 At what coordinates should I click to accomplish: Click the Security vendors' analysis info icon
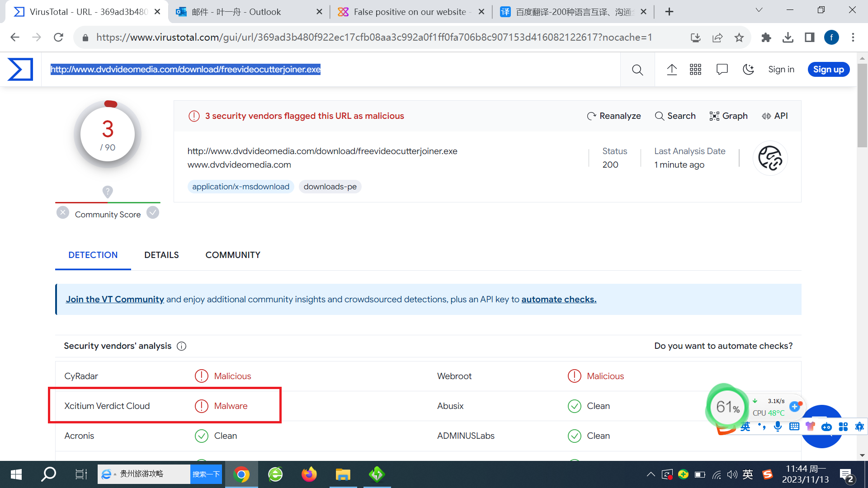[x=181, y=346]
